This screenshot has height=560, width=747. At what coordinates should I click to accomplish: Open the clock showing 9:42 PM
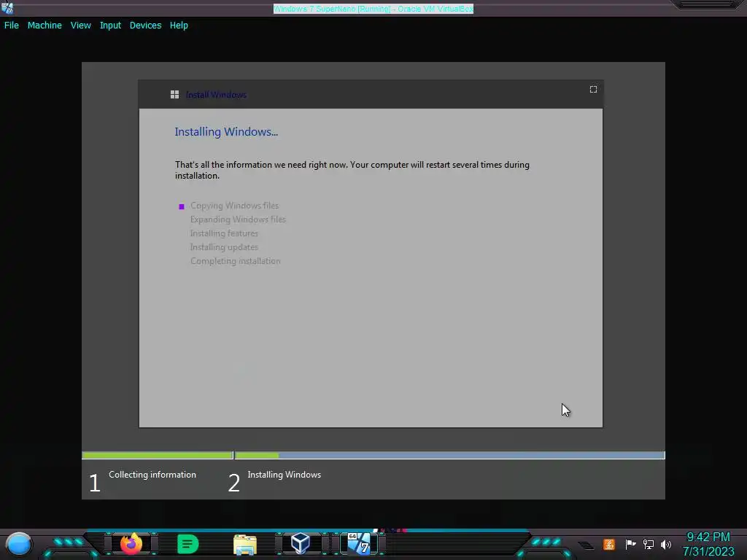(708, 544)
